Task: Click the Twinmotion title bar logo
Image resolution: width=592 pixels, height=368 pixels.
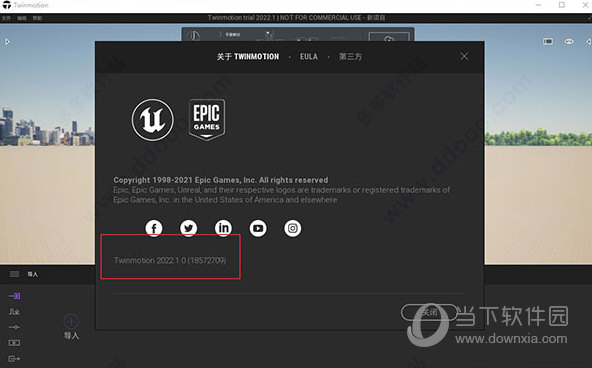Action: tap(6, 5)
